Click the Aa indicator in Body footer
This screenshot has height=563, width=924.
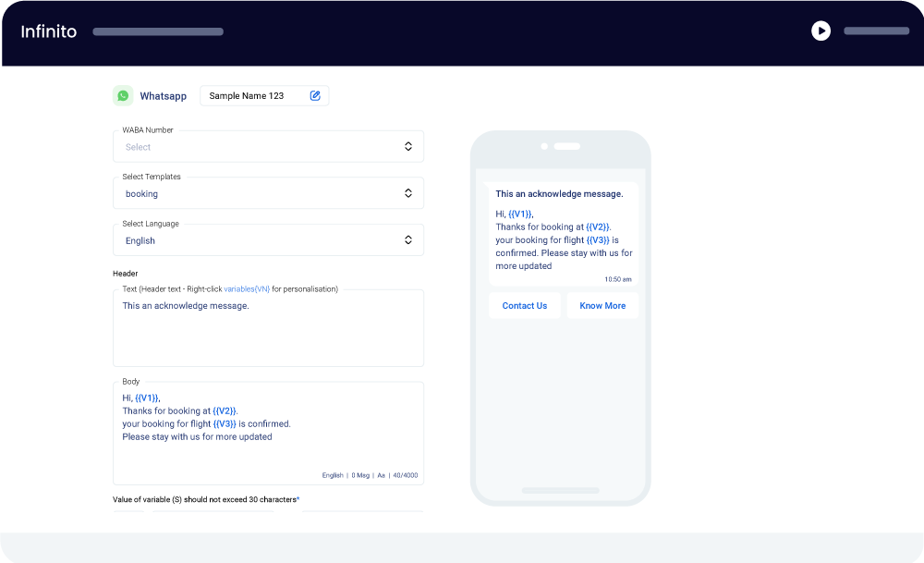382,475
